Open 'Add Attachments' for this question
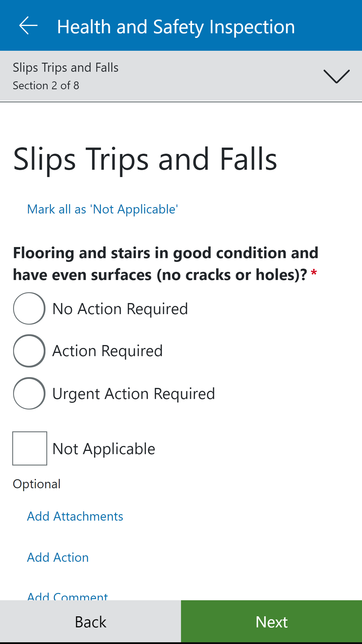 point(75,516)
